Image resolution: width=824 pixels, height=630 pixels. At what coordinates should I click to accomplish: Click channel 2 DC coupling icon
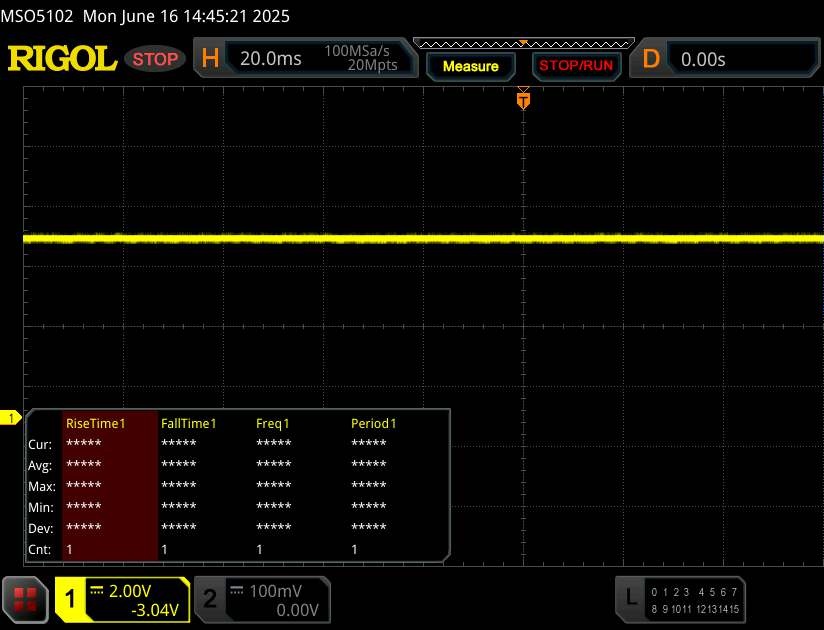coord(237,590)
